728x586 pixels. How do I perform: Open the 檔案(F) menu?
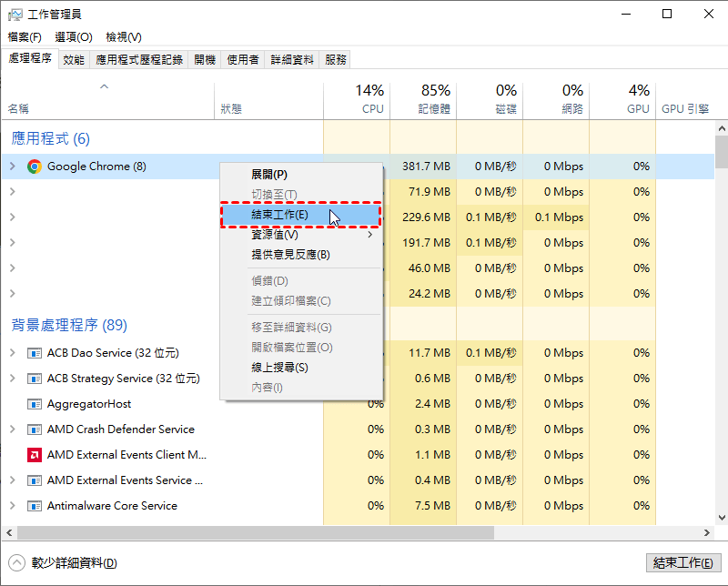(25, 37)
